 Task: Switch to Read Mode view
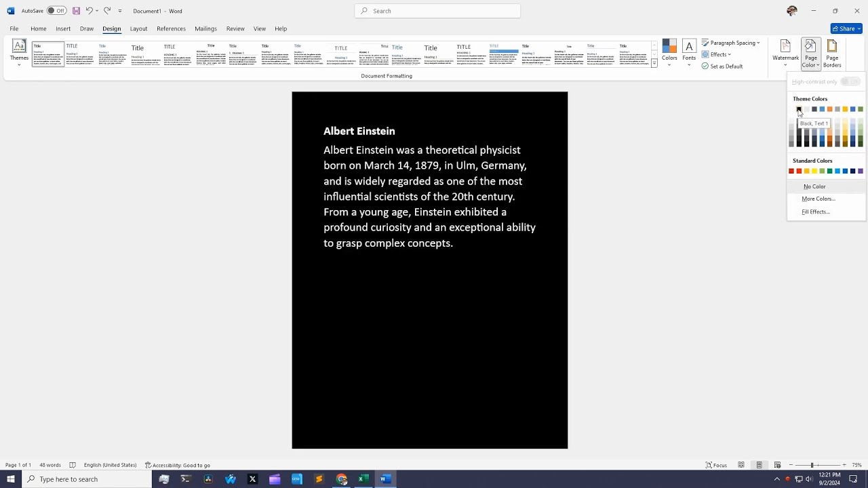741,465
